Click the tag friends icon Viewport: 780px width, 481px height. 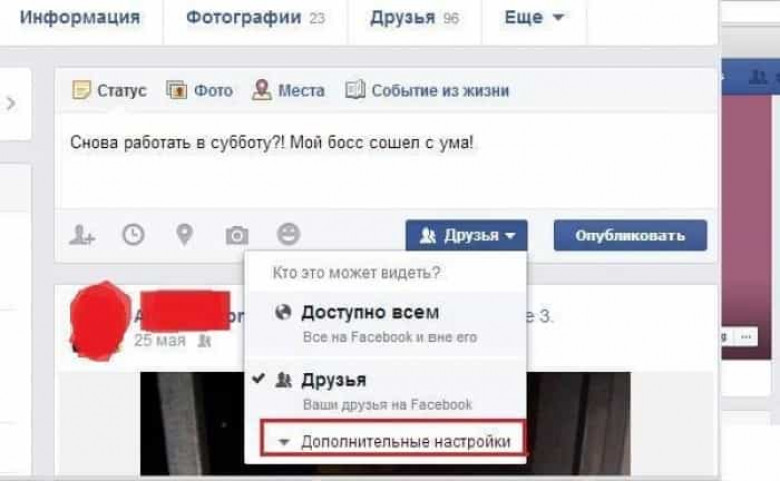tap(82, 235)
